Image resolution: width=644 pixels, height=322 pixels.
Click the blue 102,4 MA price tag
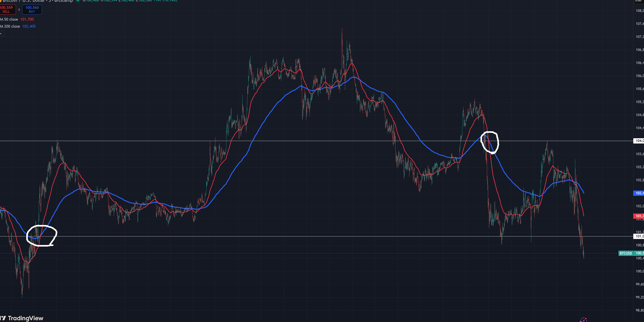coord(639,193)
